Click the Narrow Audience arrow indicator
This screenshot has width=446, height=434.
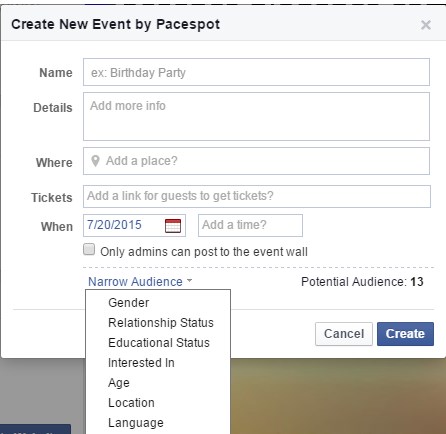pos(189,281)
